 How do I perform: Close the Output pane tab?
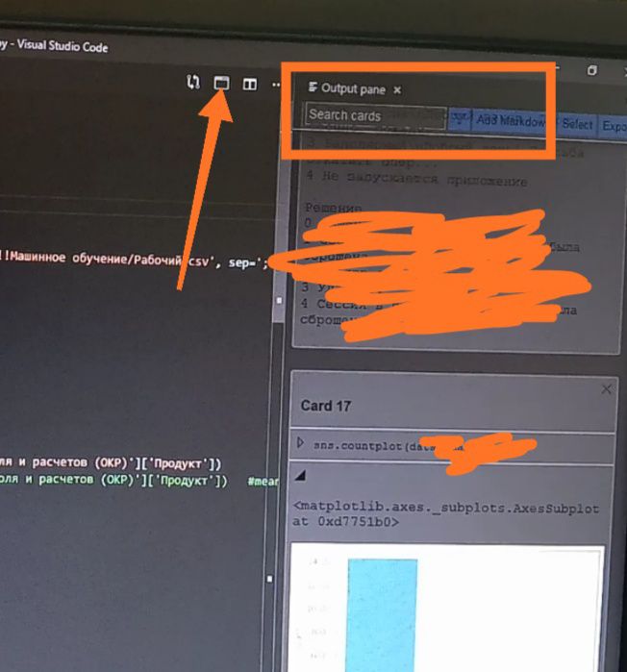[x=397, y=90]
